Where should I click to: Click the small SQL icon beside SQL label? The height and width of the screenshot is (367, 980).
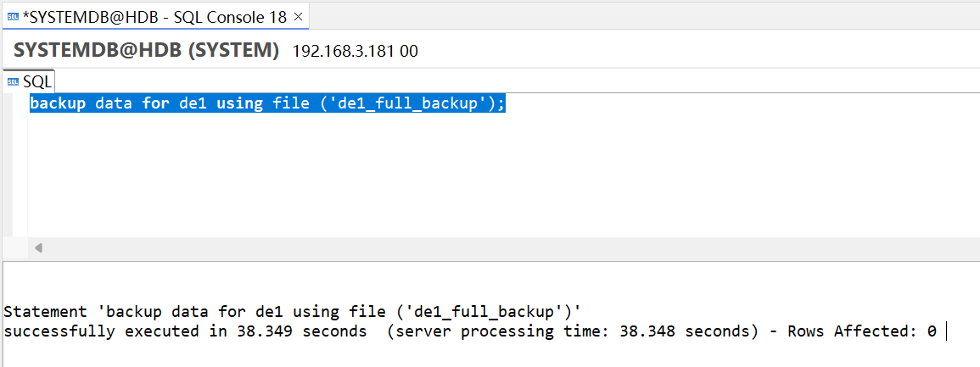point(13,81)
